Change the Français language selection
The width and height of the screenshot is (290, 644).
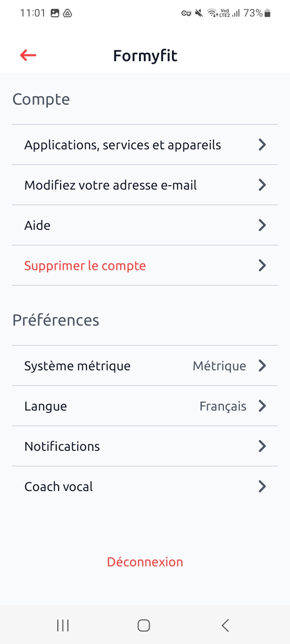[223, 406]
